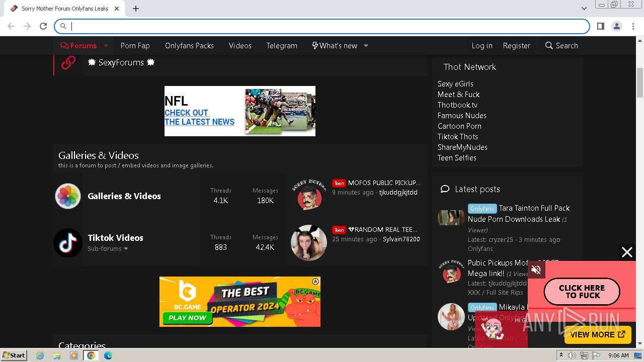Close the popup ad with X
The width and height of the screenshot is (644, 362).
tap(627, 252)
